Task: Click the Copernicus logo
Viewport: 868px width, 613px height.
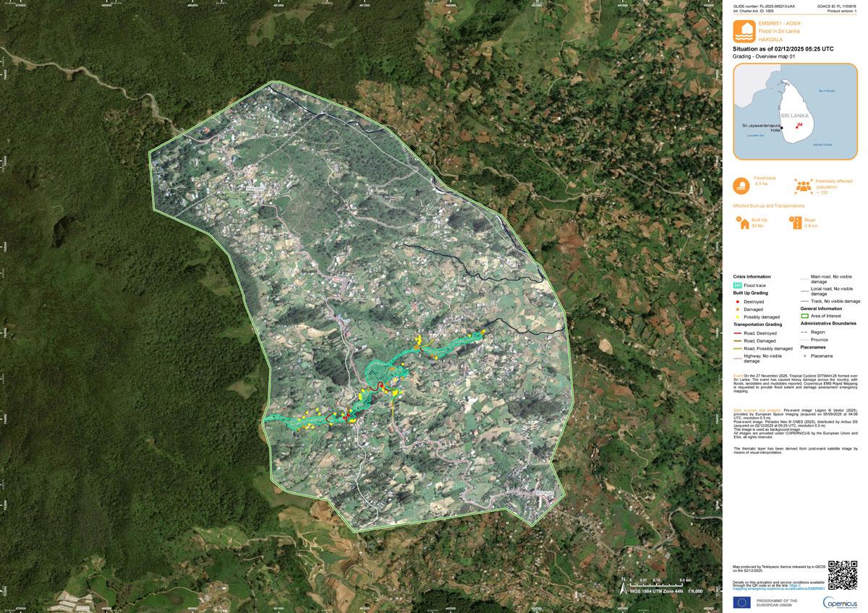Action: [x=840, y=602]
